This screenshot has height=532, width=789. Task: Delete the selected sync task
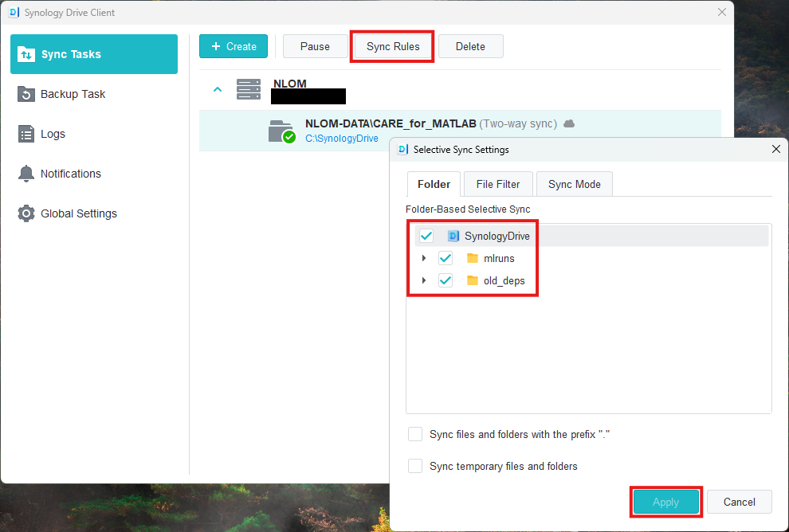[470, 46]
